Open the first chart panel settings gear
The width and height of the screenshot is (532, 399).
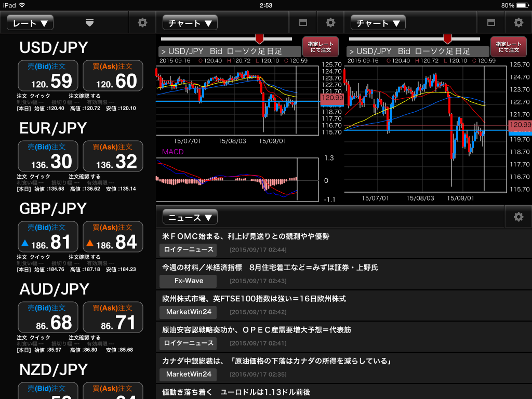(x=330, y=22)
